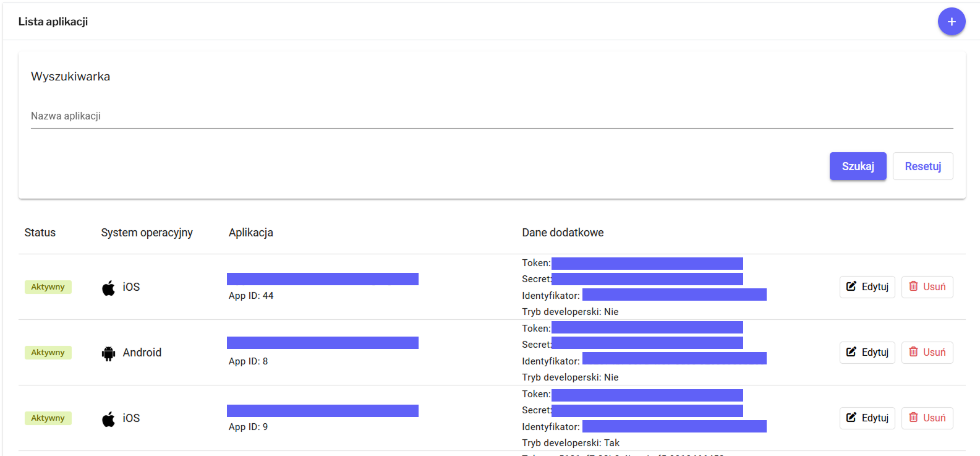
Task: Select the System operacyjny column header
Action: [147, 233]
